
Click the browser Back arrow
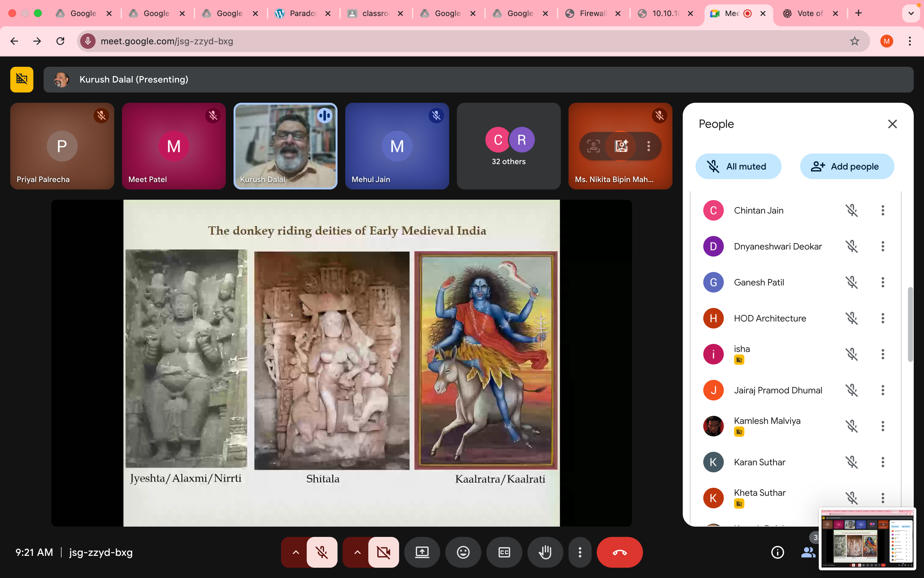[x=14, y=41]
